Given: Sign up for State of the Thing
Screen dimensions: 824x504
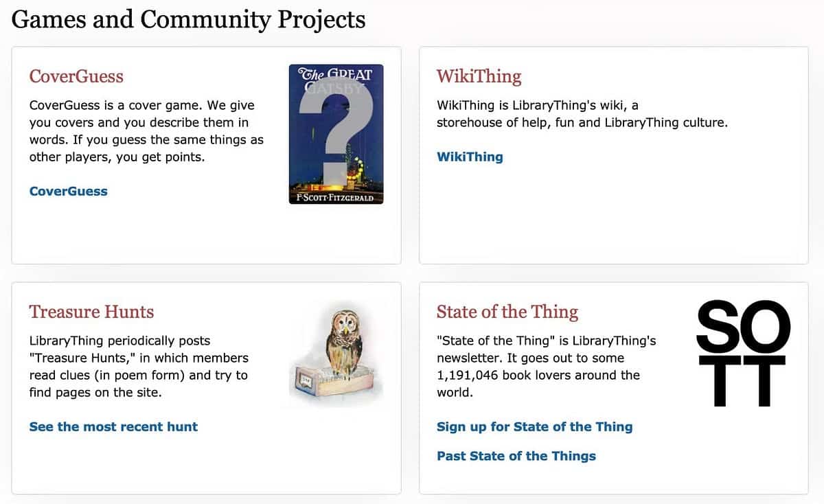Looking at the screenshot, I should pos(535,426).
